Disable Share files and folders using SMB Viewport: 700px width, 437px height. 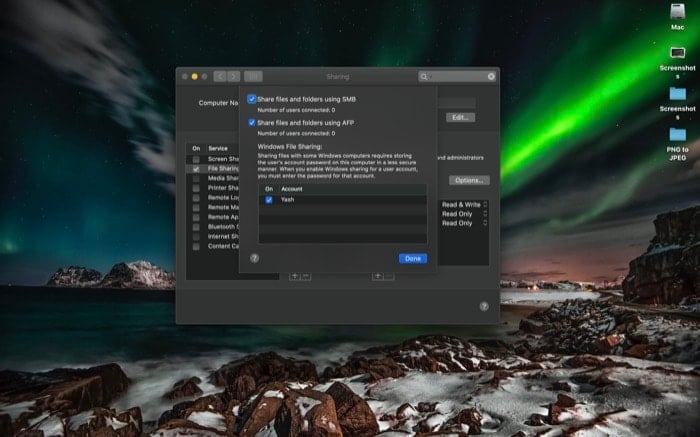click(252, 99)
